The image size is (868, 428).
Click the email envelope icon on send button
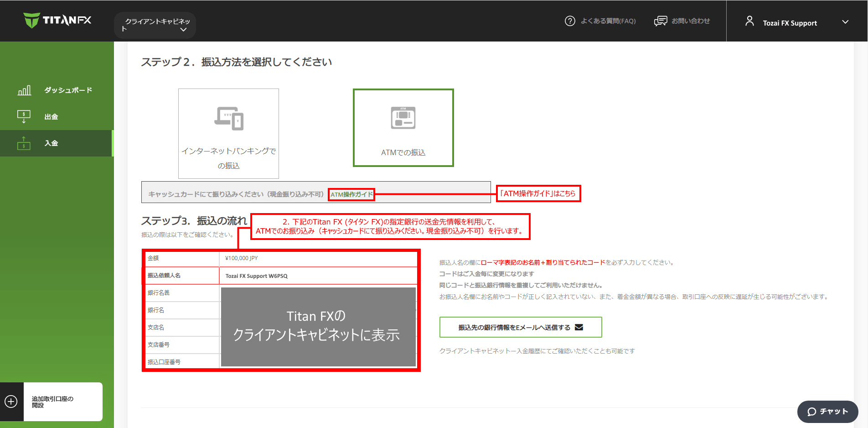coord(579,327)
